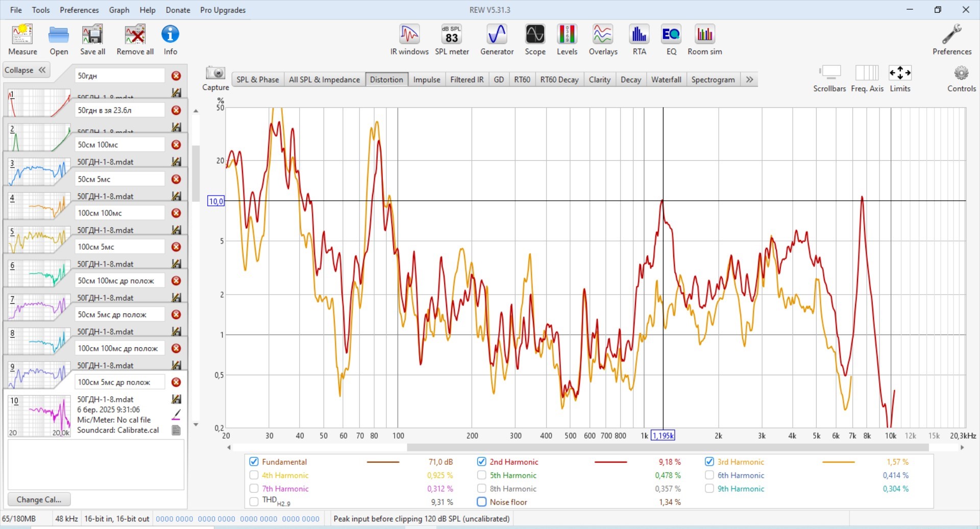Enable 4th Harmonic trace

coord(254,475)
